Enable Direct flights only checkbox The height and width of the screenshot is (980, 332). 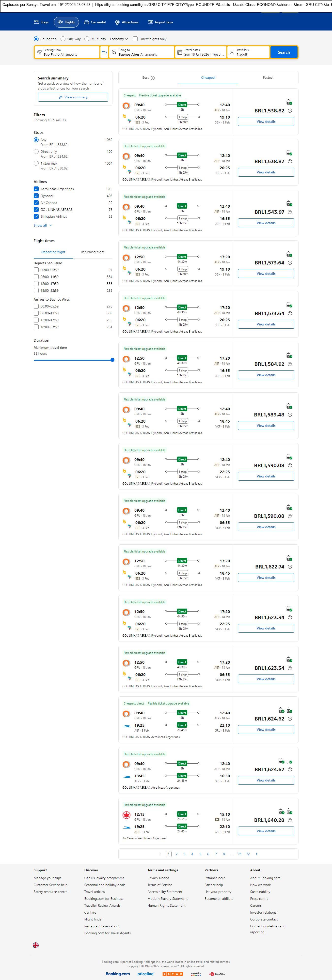[x=135, y=39]
